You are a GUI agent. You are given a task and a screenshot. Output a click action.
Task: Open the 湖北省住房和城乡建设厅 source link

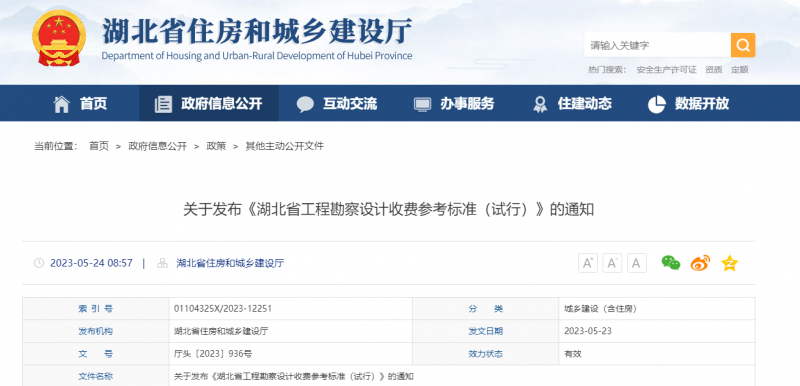[x=230, y=263]
